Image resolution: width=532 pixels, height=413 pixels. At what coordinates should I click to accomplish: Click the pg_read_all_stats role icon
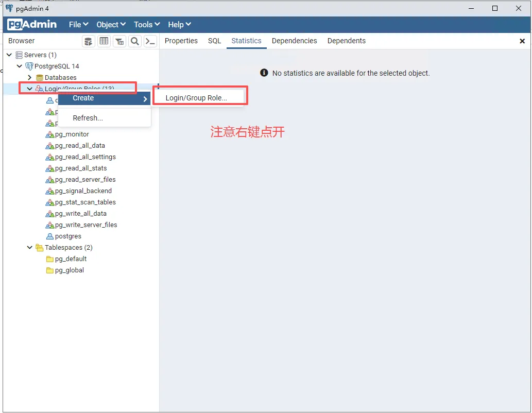point(50,168)
